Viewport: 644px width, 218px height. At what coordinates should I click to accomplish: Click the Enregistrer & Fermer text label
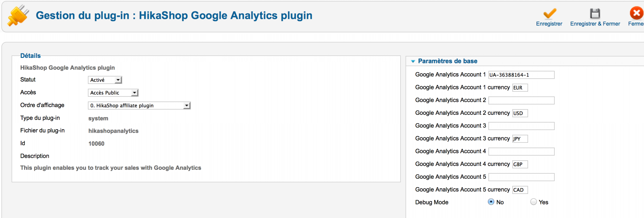[595, 24]
